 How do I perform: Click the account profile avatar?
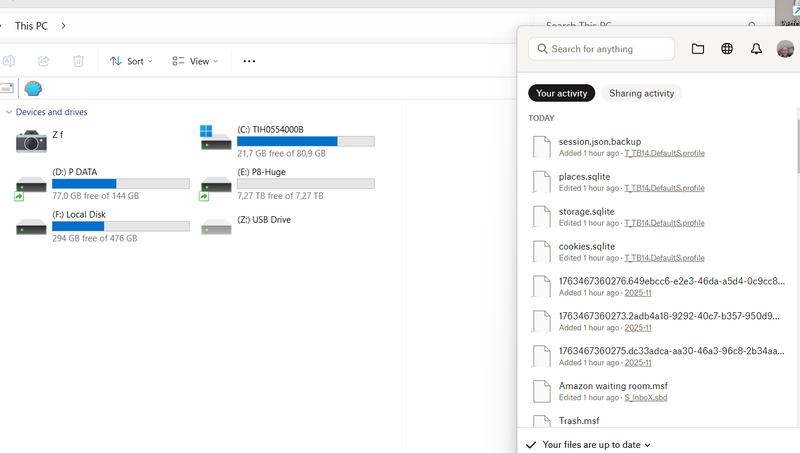(x=785, y=49)
